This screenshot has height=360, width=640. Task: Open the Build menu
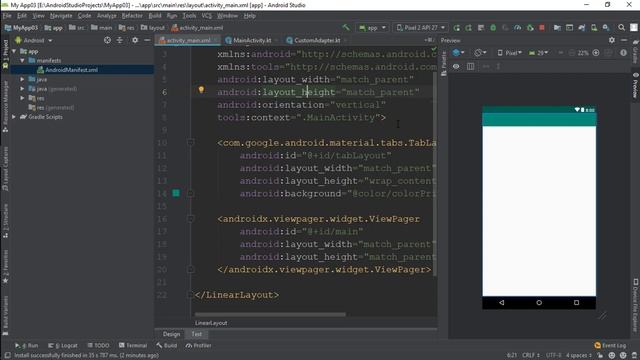point(155,16)
